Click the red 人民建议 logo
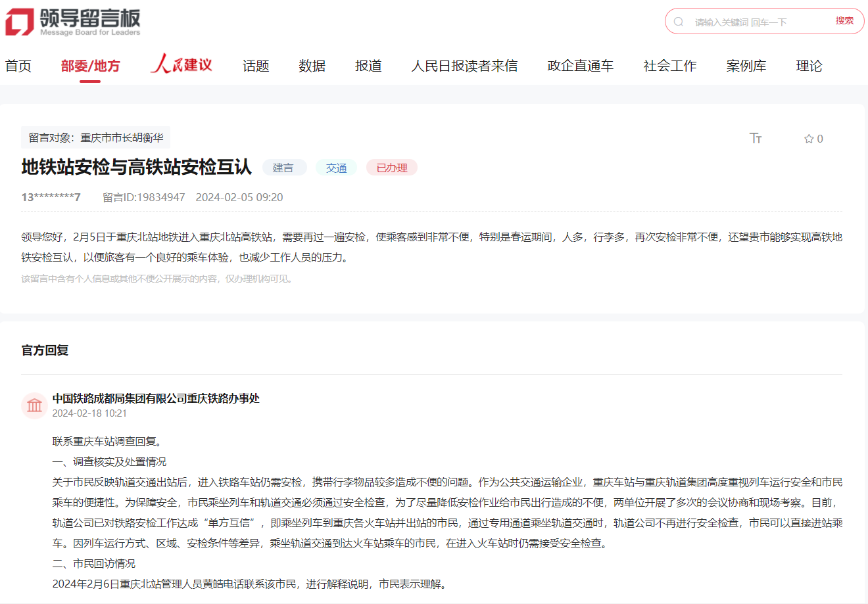 click(181, 64)
